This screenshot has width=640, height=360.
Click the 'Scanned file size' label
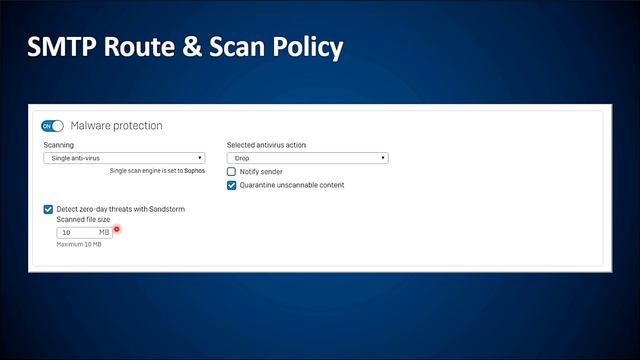click(83, 219)
